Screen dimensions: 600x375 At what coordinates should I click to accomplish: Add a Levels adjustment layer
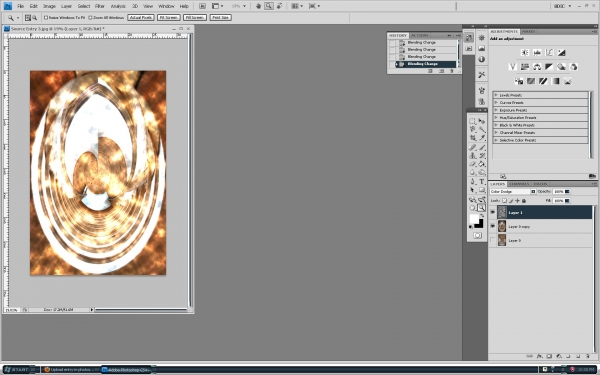pyautogui.click(x=537, y=52)
